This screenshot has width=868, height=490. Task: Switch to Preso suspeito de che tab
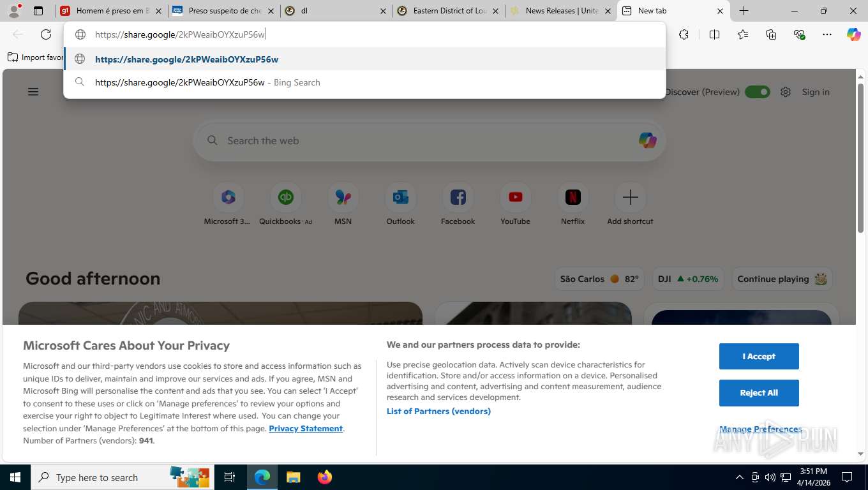224,11
